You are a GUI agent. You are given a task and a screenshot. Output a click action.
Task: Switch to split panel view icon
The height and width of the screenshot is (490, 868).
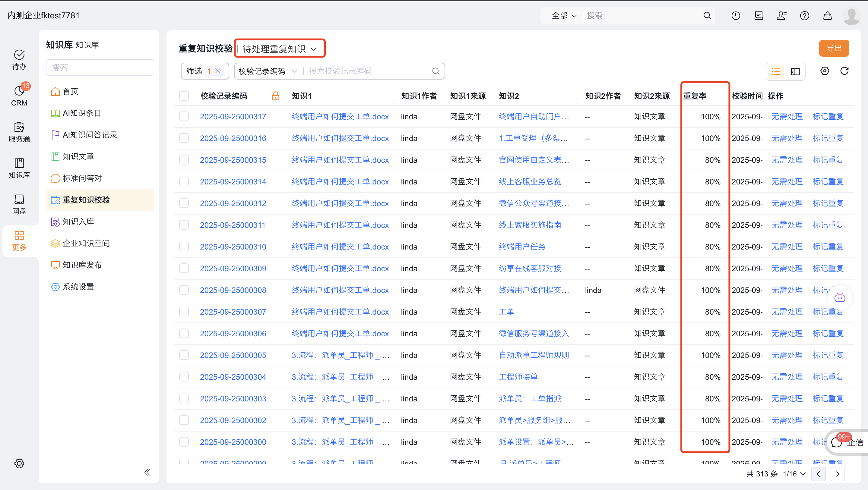coord(795,72)
